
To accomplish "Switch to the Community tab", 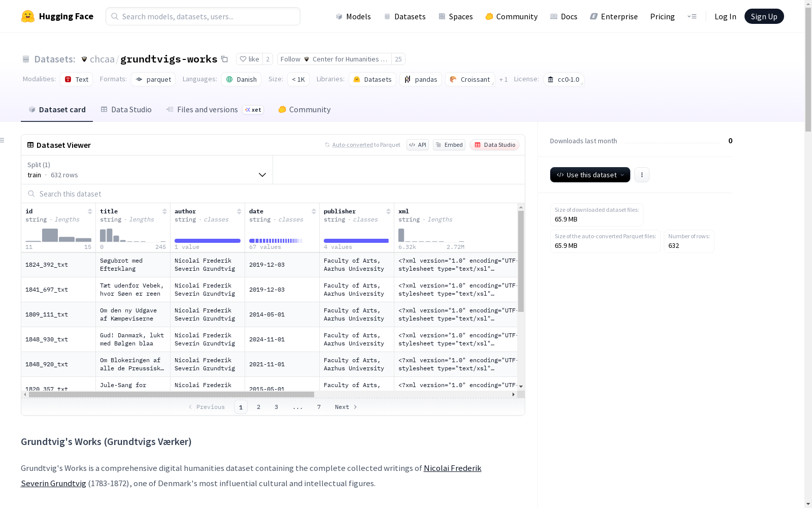I will [304, 110].
